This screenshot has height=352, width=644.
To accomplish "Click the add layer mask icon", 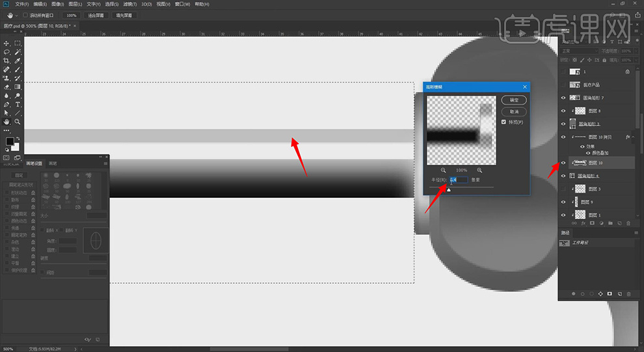I will [592, 223].
